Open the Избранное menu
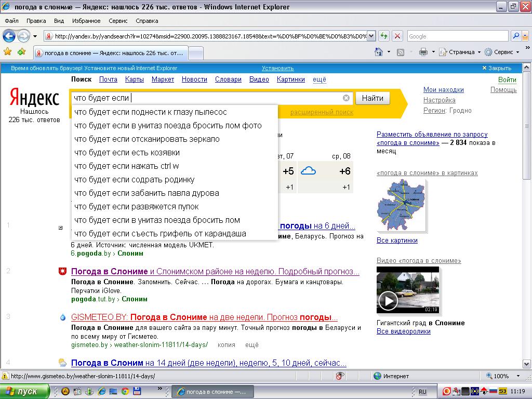Screen dimensions: 532x399 (x=86, y=21)
